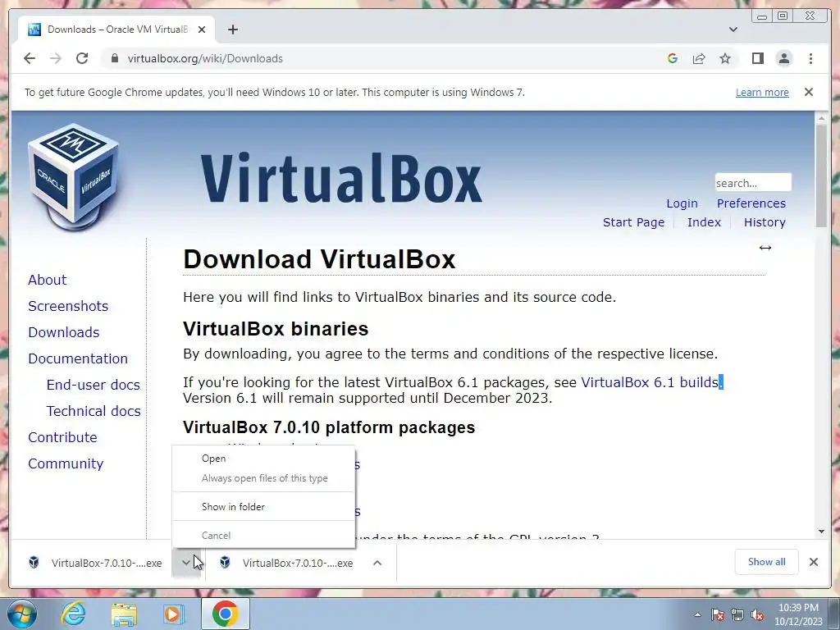Click Always open files of this type
Viewport: 840px width, 630px height.
263,478
